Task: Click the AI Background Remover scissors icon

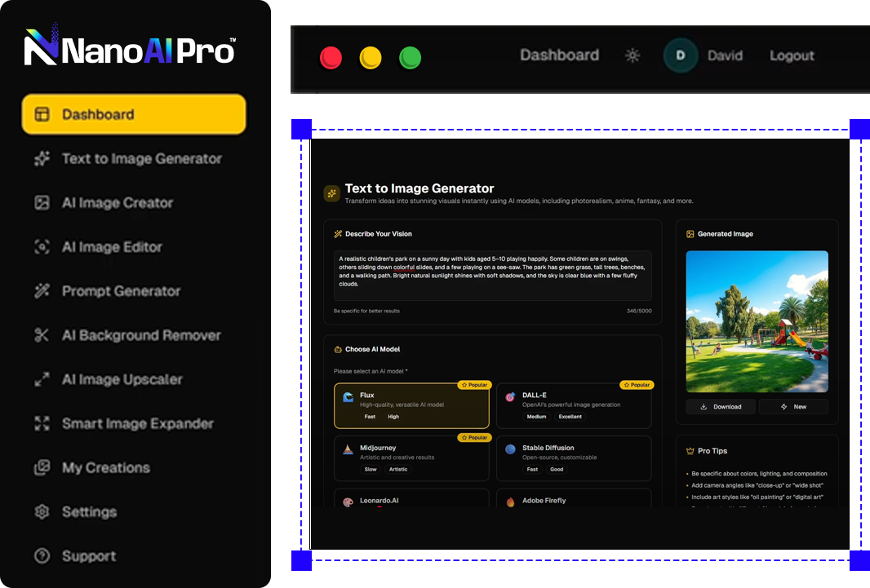Action: [x=42, y=335]
